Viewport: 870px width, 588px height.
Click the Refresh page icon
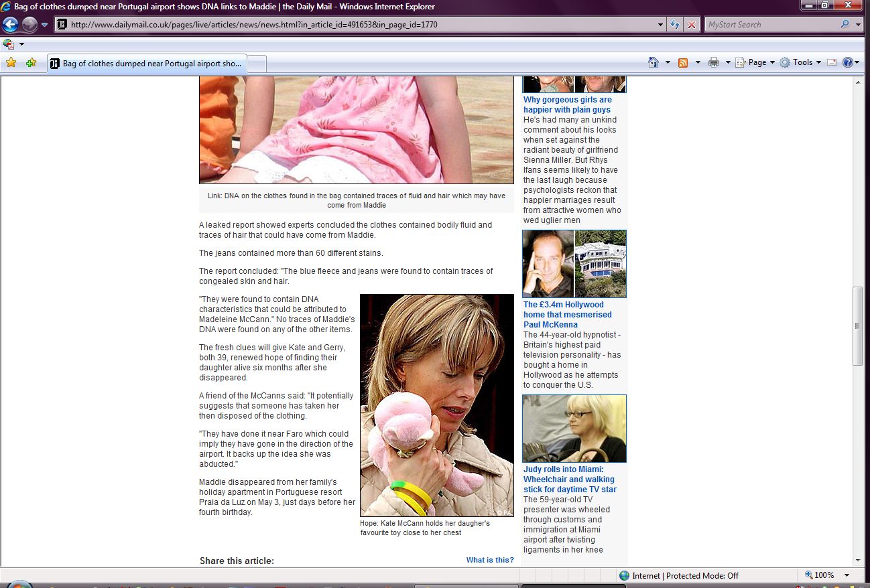pyautogui.click(x=676, y=25)
